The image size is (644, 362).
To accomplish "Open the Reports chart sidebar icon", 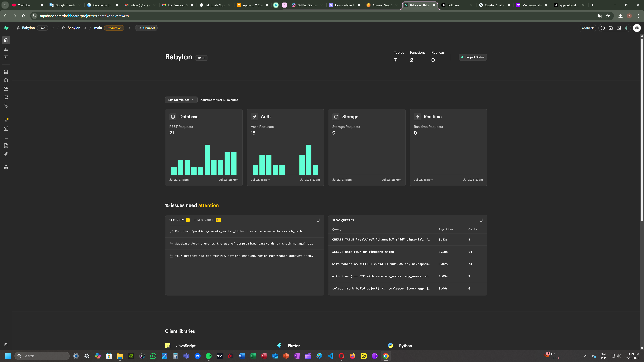I will pyautogui.click(x=6, y=129).
